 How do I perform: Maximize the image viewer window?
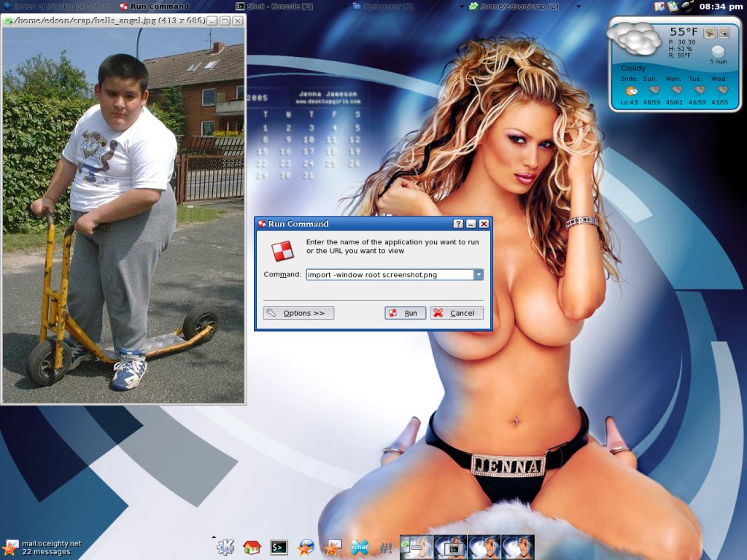(225, 20)
